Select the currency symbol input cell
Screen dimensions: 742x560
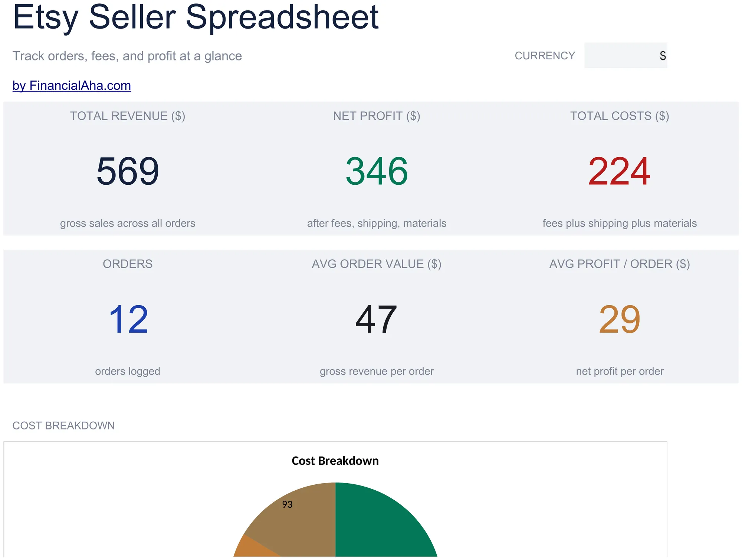click(x=626, y=55)
